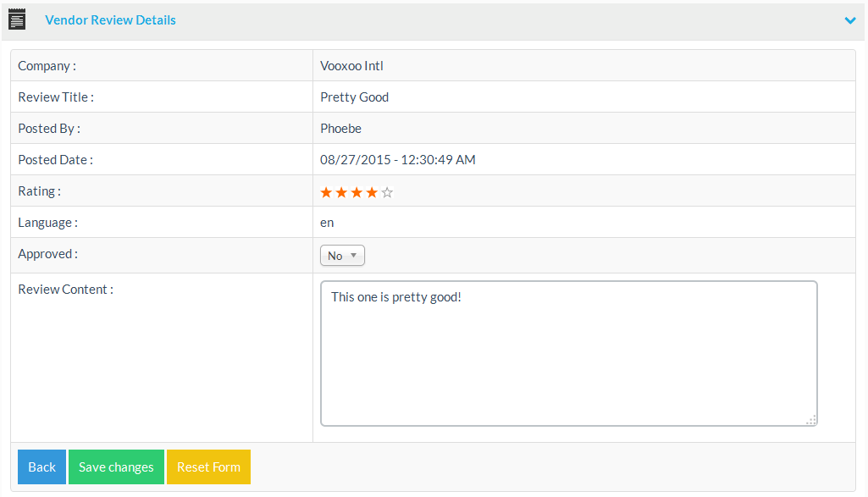Select the third rating star
This screenshot has height=497, width=868.
tap(357, 193)
